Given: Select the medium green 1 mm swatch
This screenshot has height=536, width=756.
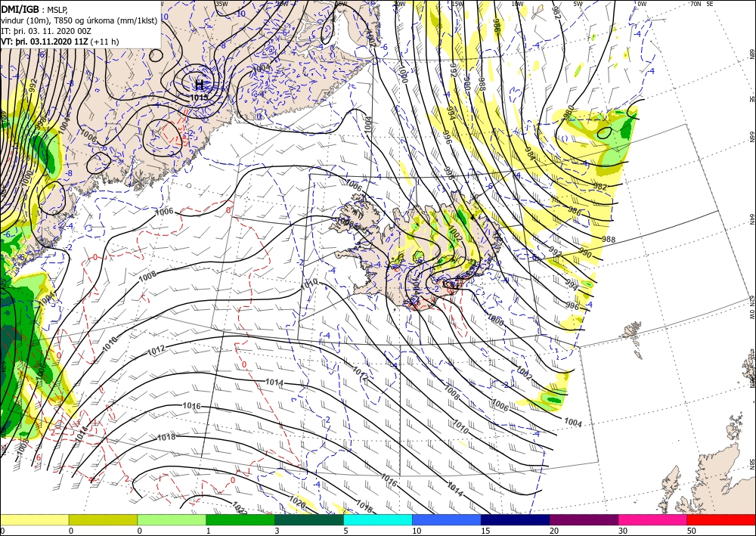Looking at the screenshot, I should tap(240, 519).
